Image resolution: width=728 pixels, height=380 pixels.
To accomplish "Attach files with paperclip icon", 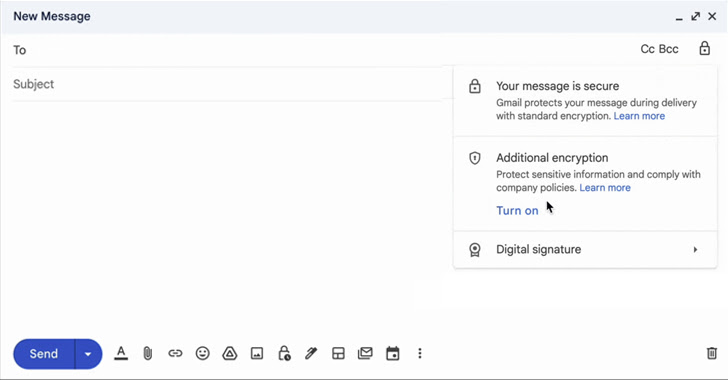I will click(x=148, y=354).
